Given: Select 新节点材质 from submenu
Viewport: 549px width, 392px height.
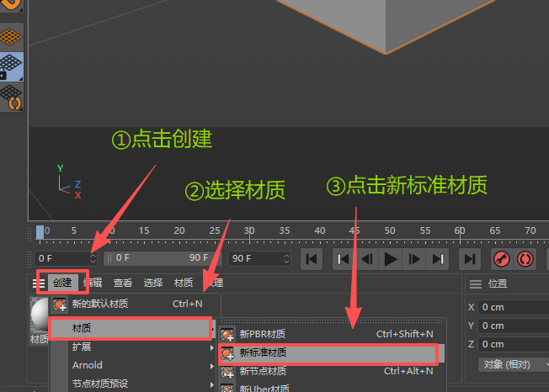Looking at the screenshot, I should pyautogui.click(x=332, y=371).
